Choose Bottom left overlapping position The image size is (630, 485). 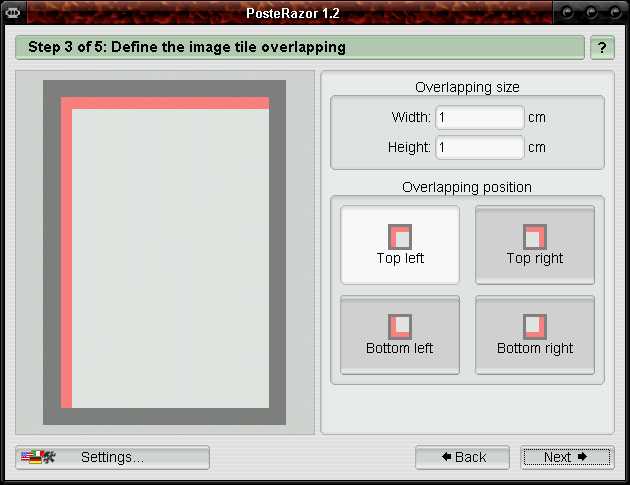(x=400, y=335)
